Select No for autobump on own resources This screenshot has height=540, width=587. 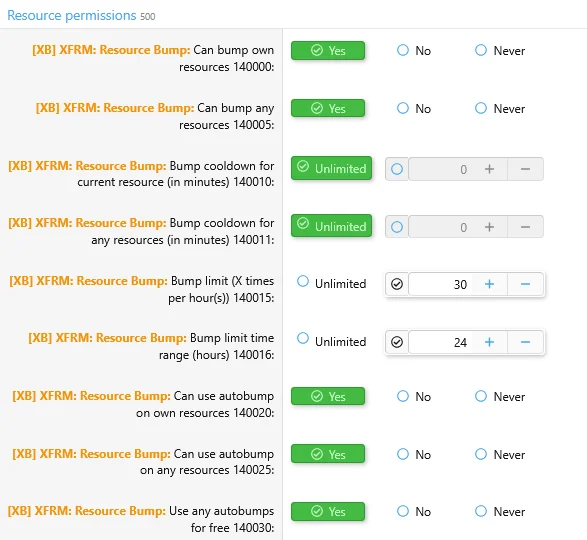pyautogui.click(x=414, y=397)
